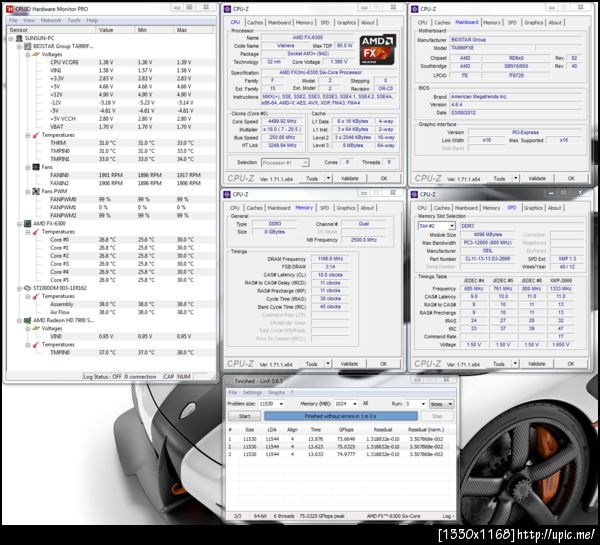Click the title icon of CPU-Z Memory window

click(227, 194)
